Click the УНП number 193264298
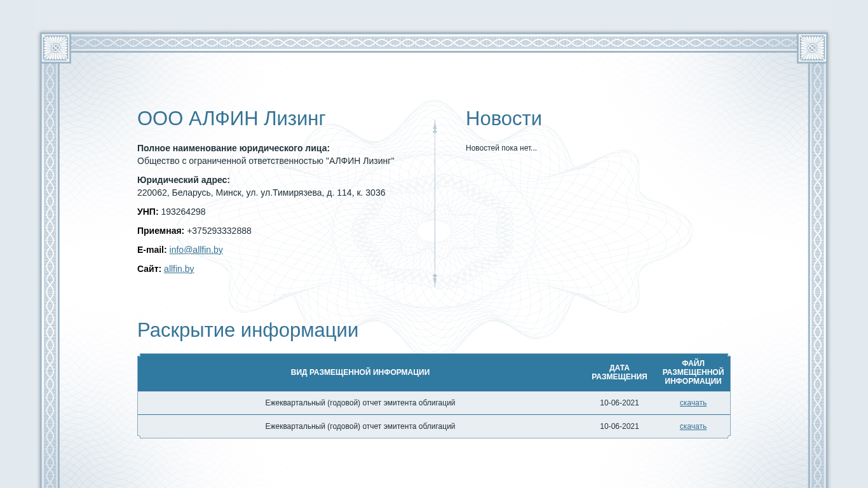 coord(183,212)
